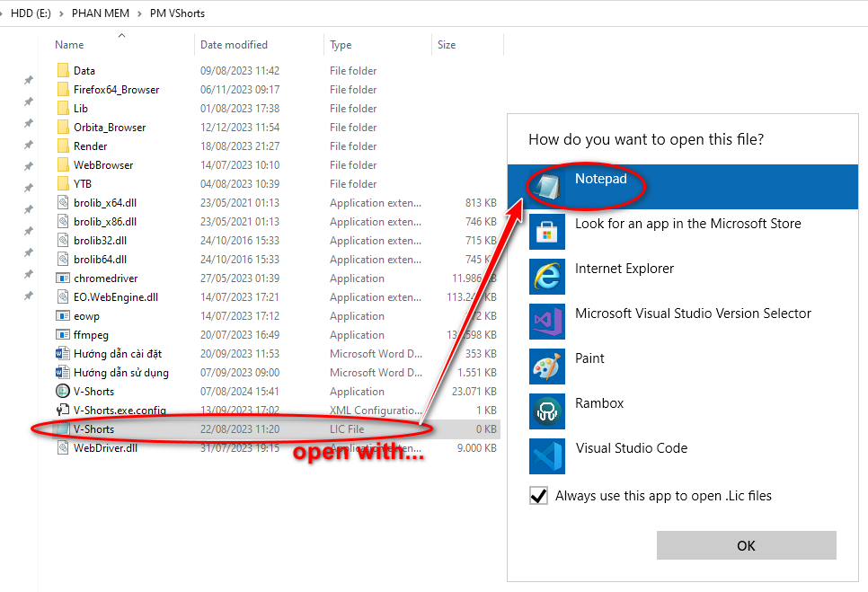Click the 12/12/2023 11:54 date cell

pos(240,127)
